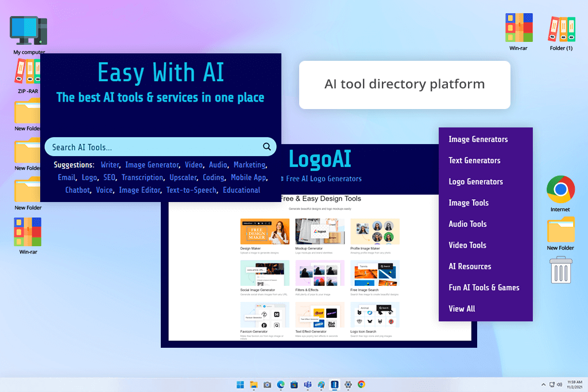Open the Mockup Generator thumbnail
The image size is (588, 392).
tap(320, 232)
